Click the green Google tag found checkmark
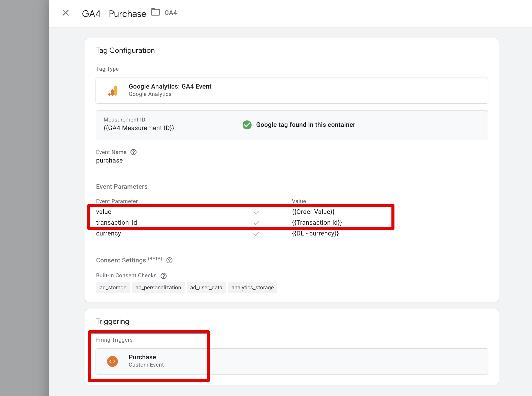Image resolution: width=532 pixels, height=396 pixels. click(x=247, y=125)
